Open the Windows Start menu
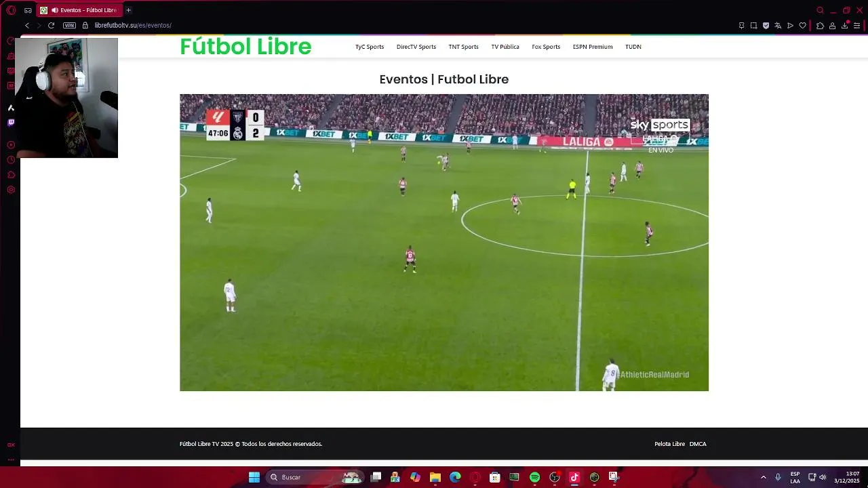This screenshot has width=868, height=488. pos(254,477)
